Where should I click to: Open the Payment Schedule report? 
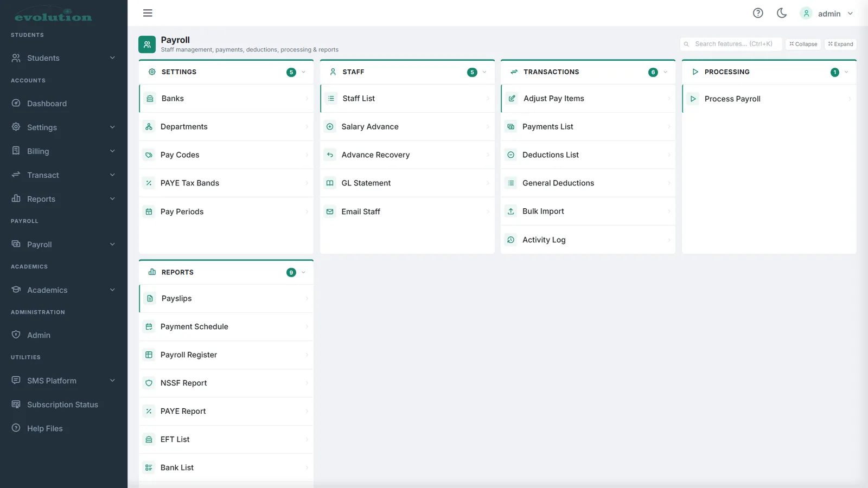pyautogui.click(x=226, y=326)
